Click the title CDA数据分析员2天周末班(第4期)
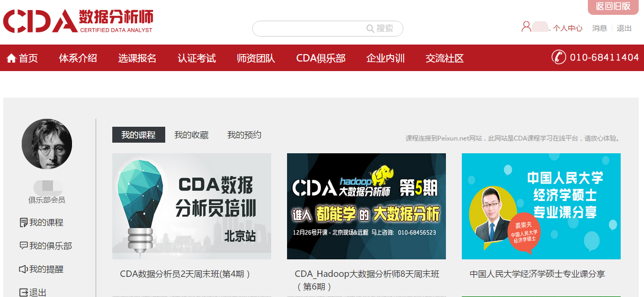 (x=185, y=274)
